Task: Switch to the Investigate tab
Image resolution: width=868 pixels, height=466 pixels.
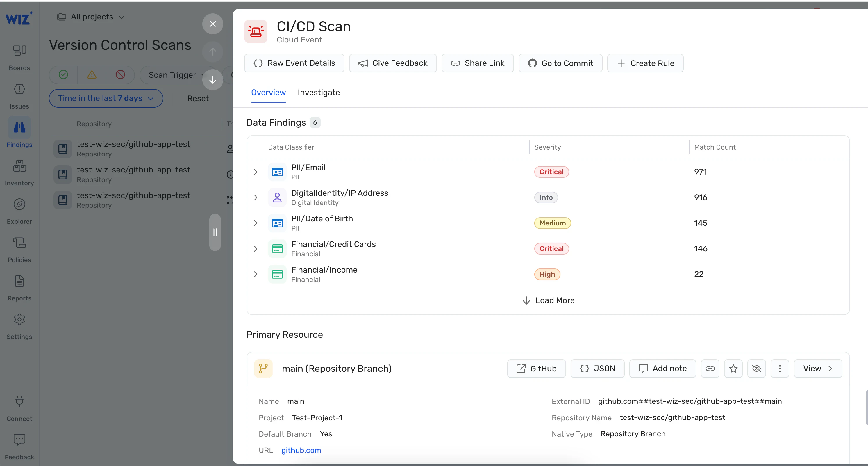Action: 319,92
